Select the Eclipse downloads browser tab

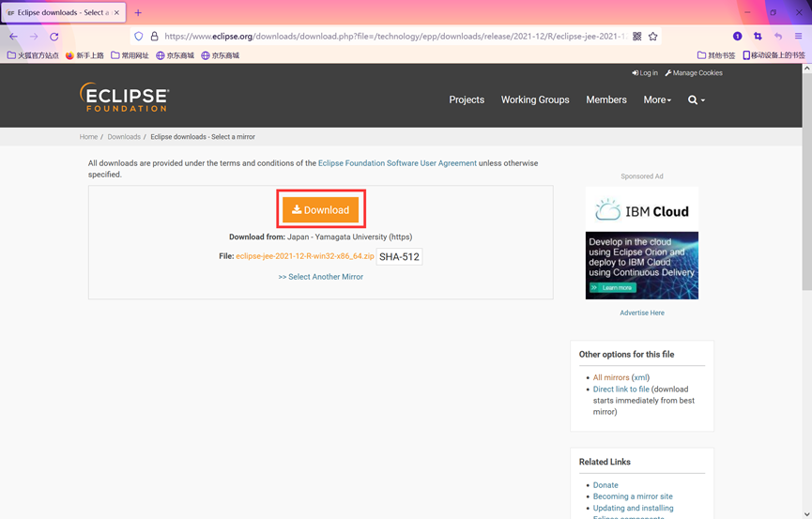63,12
